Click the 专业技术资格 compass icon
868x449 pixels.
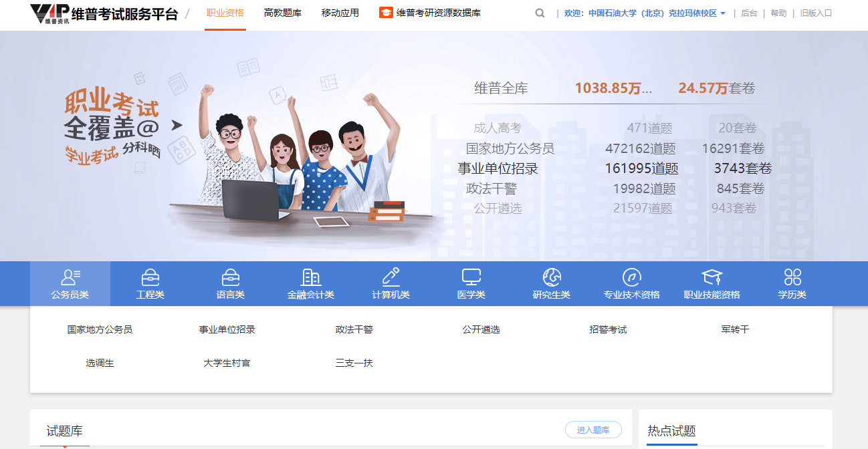(x=632, y=277)
